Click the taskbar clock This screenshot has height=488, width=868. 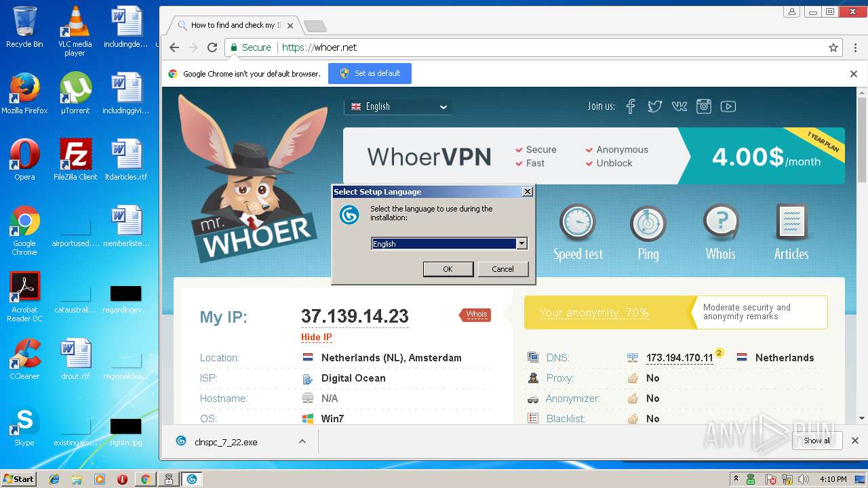click(x=833, y=479)
